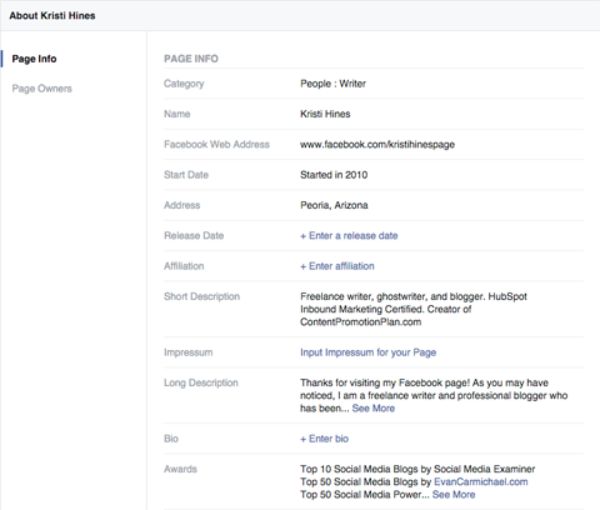Screen dimensions: 600x510
Task: Expand Long Description with See More
Action: pos(373,408)
